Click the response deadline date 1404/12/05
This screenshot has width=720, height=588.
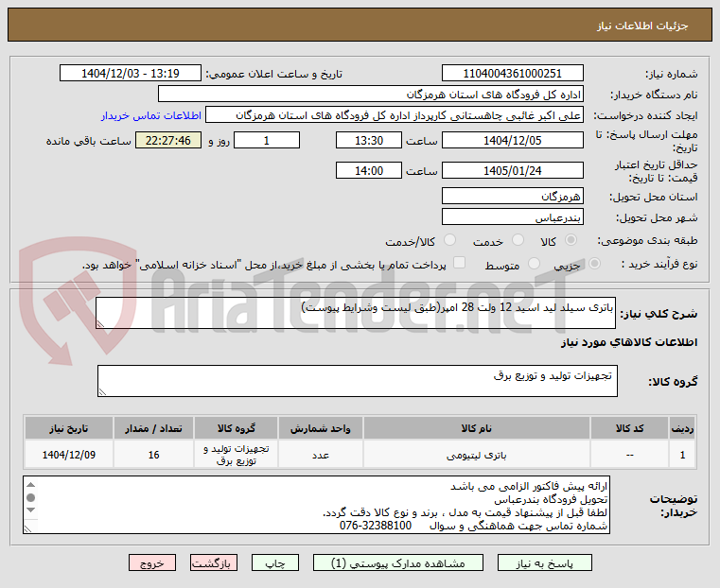(513, 140)
